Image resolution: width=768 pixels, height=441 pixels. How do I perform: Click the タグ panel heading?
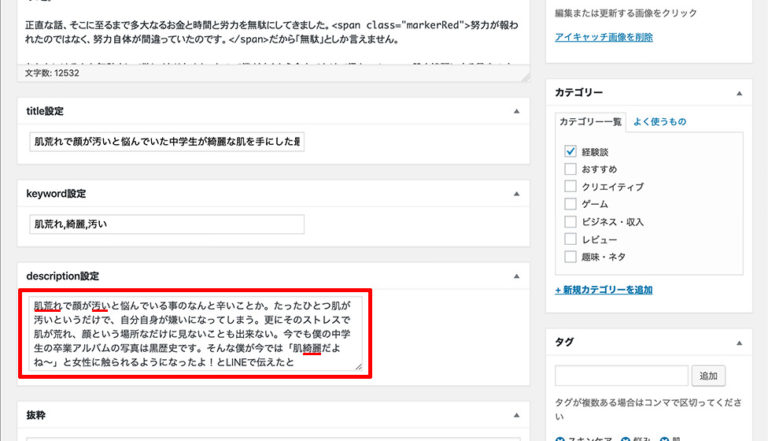click(564, 342)
